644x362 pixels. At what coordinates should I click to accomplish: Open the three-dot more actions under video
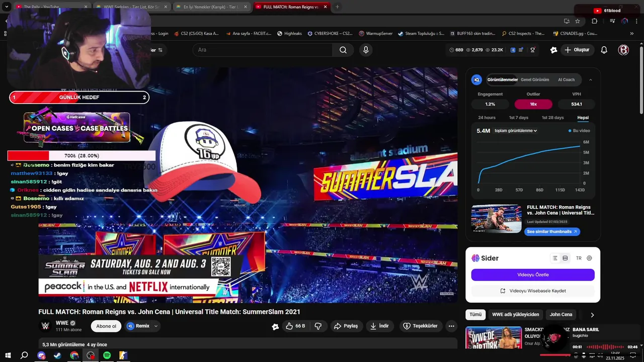451,326
